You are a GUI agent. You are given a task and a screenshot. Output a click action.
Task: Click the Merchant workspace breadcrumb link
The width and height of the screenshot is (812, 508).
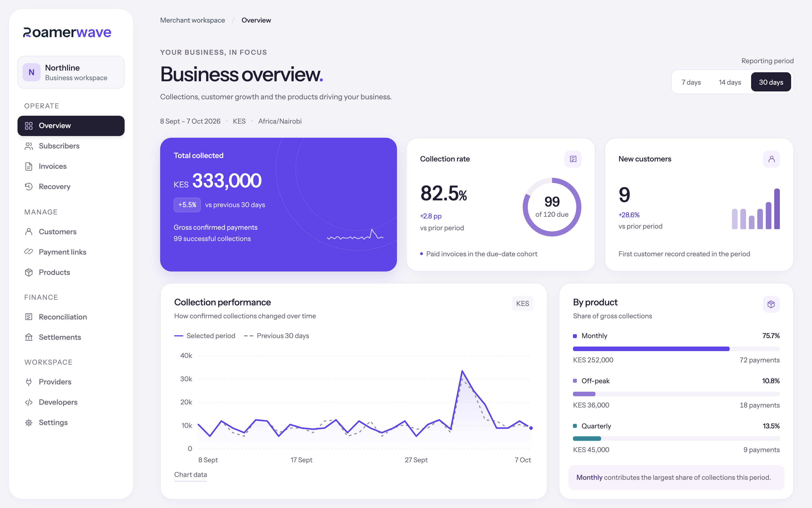pyautogui.click(x=193, y=21)
